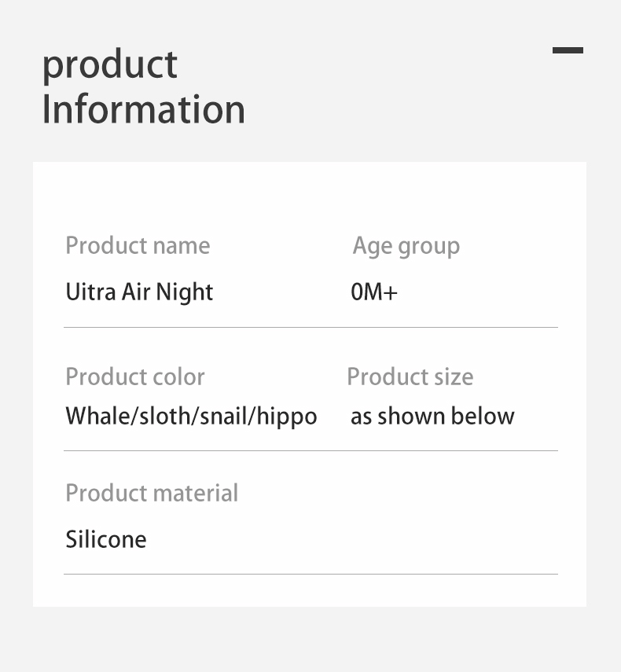Viewport: 621px width, 672px height.
Task: Click the "as shown below" size text
Action: coord(432,417)
